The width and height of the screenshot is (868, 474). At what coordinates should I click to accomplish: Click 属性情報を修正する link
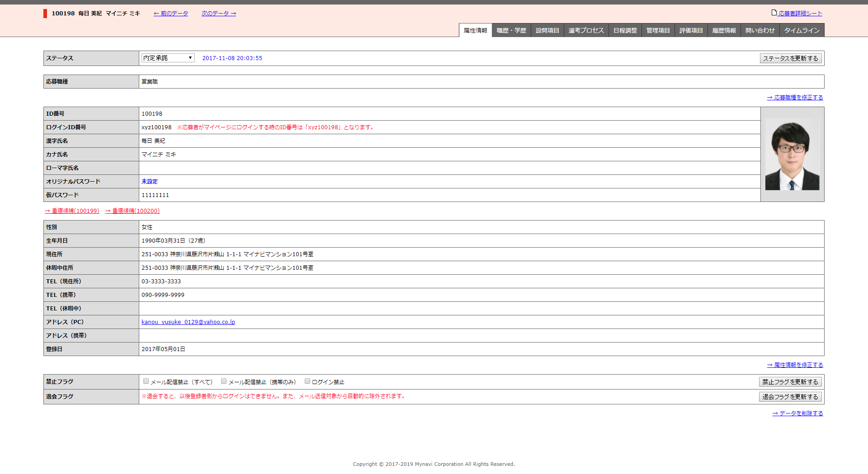(795, 365)
